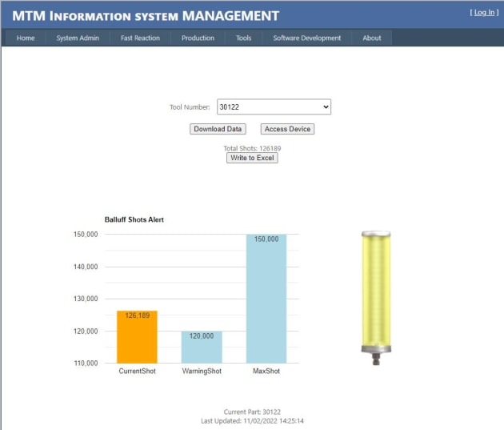Click the 110,000 y-axis label
Image resolution: width=504 pixels, height=430 pixels.
pyautogui.click(x=86, y=364)
